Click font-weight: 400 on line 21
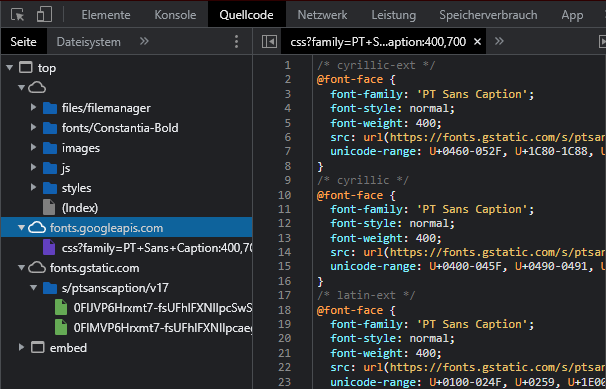Screen dimensions: 606x389 point(385,353)
